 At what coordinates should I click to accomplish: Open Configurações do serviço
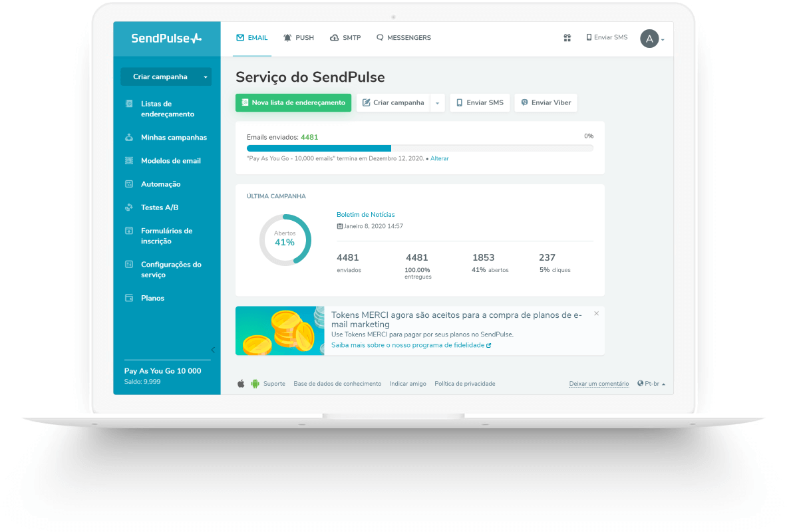171,269
